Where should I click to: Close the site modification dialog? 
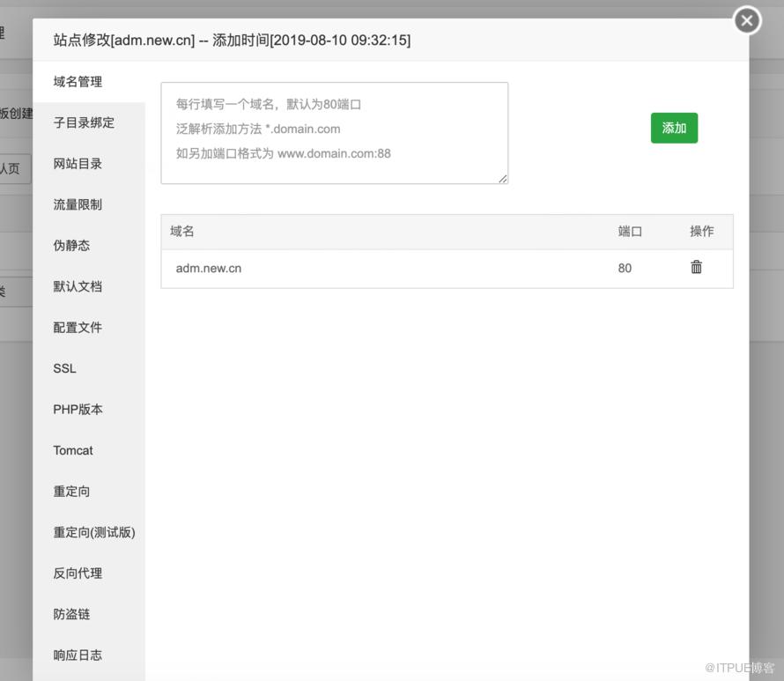pos(746,20)
